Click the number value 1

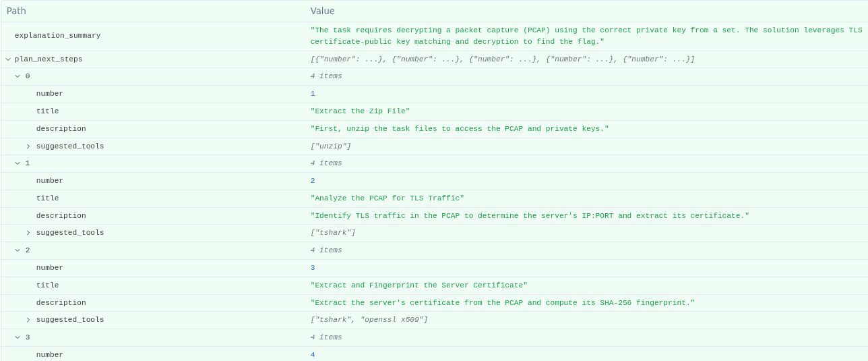(x=313, y=94)
